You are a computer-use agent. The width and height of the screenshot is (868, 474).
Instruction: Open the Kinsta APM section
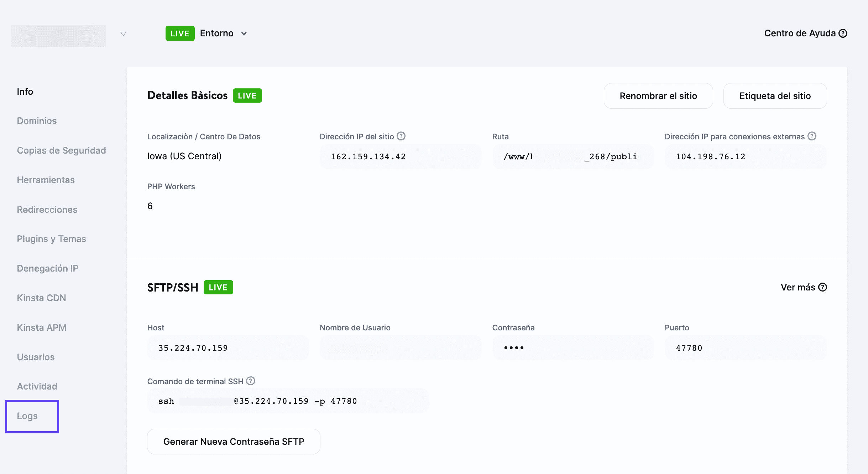tap(42, 327)
